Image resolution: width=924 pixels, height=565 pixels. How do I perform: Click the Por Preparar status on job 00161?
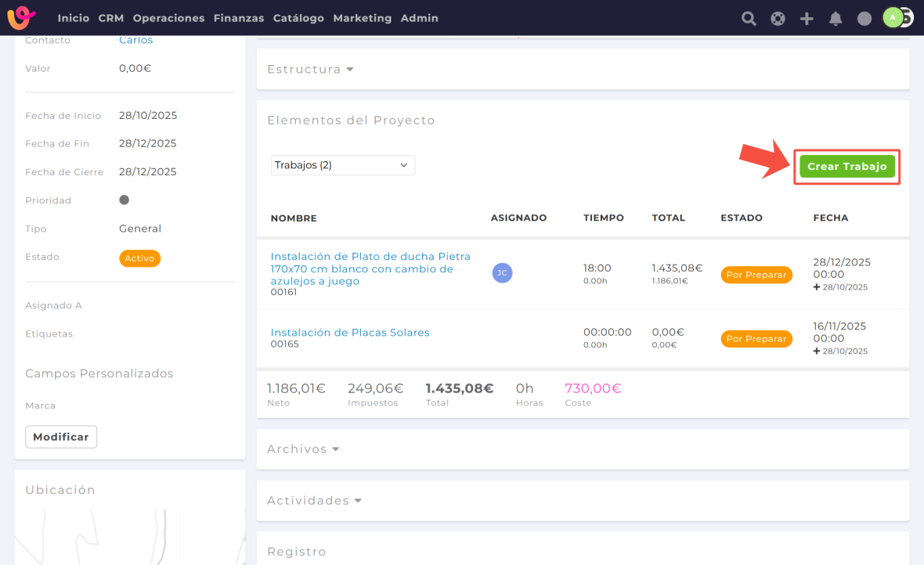756,275
